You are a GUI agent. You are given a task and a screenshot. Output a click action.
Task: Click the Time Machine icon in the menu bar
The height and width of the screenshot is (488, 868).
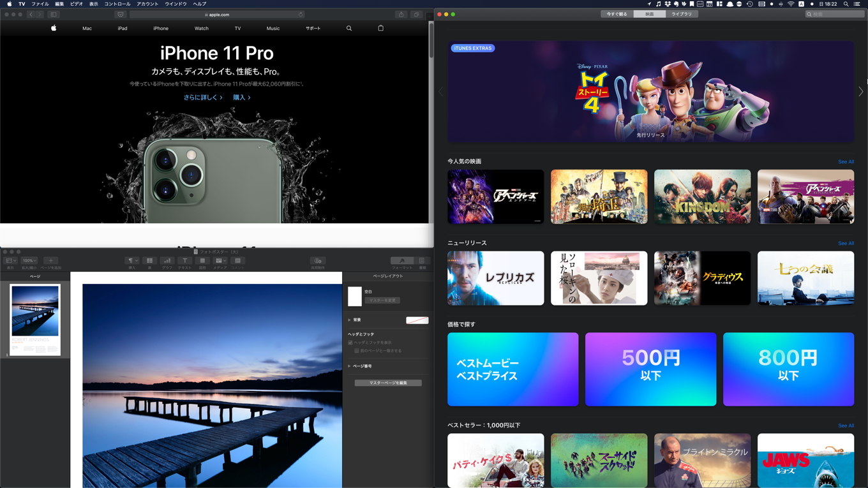coord(750,4)
